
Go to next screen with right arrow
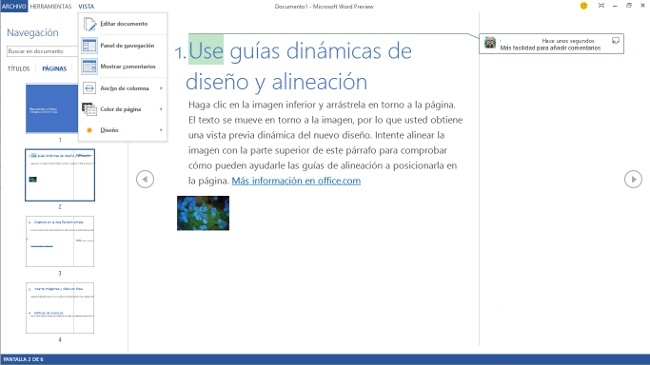click(x=633, y=179)
